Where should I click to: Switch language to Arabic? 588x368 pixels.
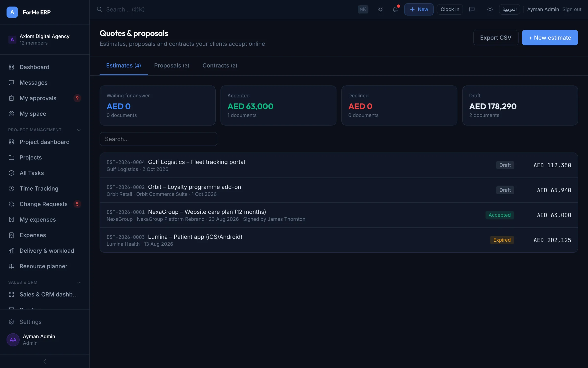pyautogui.click(x=509, y=9)
